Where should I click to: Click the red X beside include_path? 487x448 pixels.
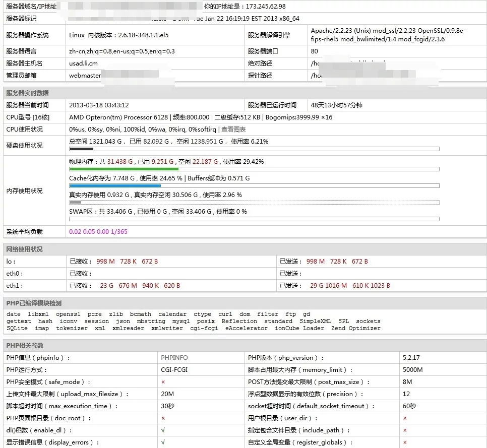405,430
